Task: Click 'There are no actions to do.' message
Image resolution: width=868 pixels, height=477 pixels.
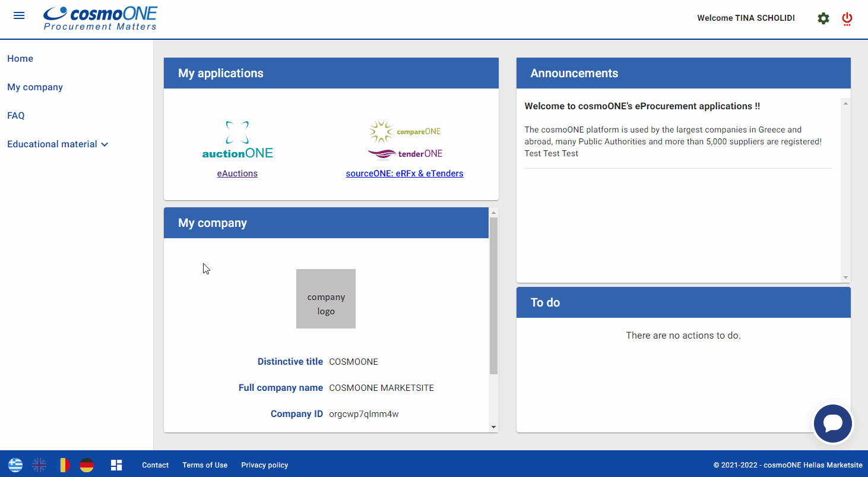Action: [683, 336]
